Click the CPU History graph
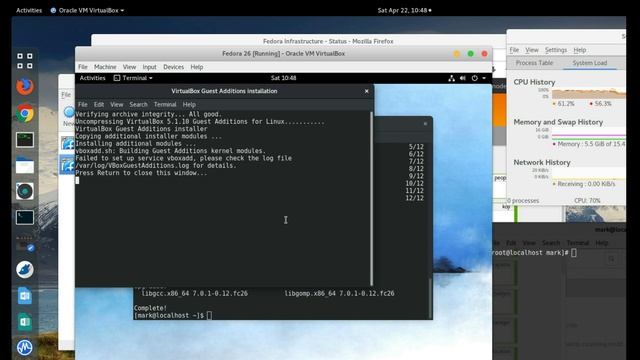This screenshot has height=360, width=640. tap(589, 93)
